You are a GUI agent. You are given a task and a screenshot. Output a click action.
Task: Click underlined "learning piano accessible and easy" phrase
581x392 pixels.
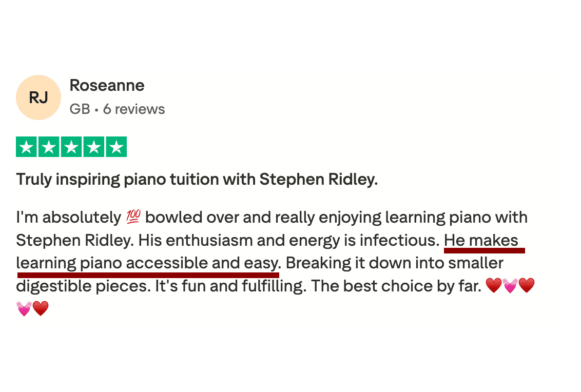tap(147, 263)
